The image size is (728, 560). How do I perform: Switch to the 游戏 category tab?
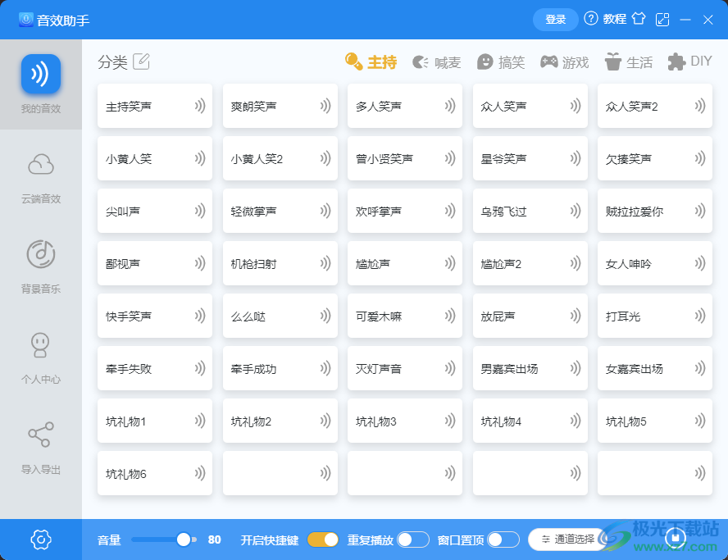[564, 61]
